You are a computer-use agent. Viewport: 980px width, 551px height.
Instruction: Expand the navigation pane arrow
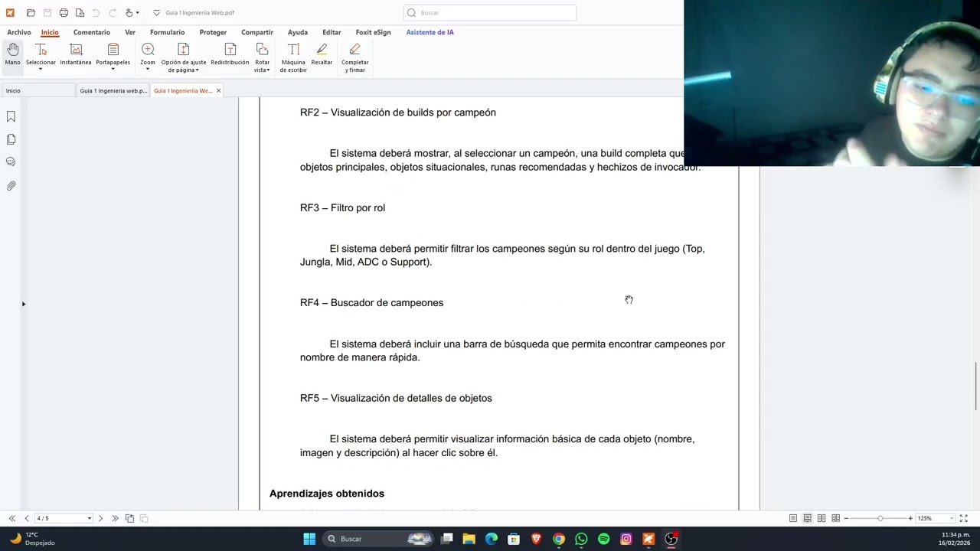coord(23,304)
